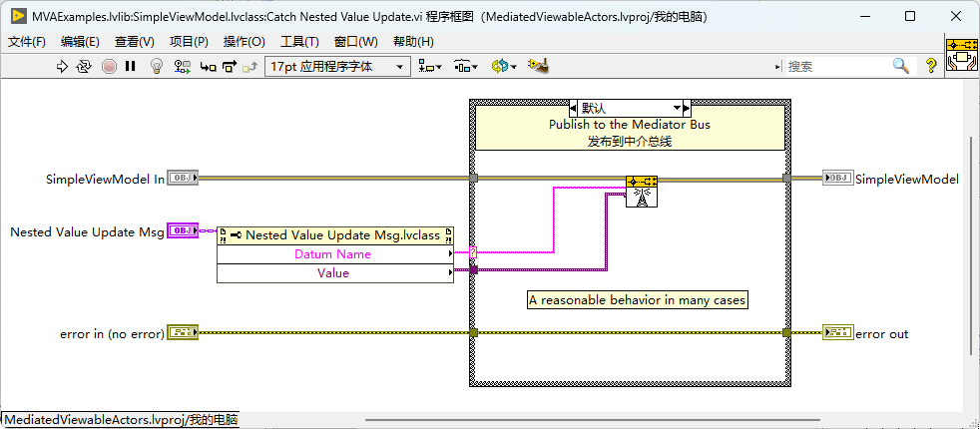Click the 'SimpleViewModel In' label

point(105,180)
